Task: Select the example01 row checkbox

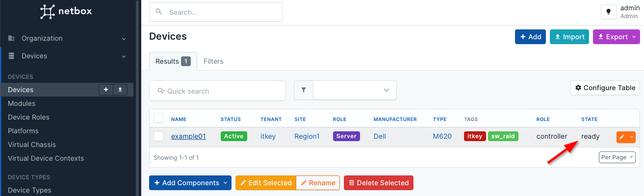Action: click(x=158, y=137)
